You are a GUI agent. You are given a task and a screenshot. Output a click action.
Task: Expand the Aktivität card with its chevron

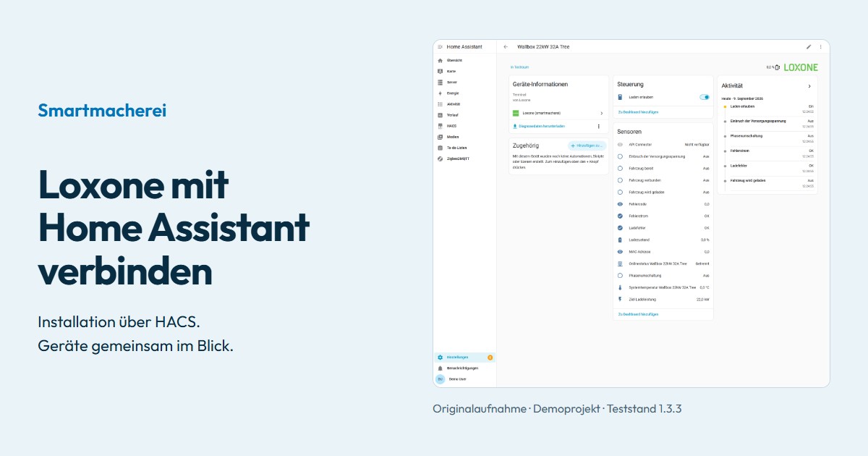coord(809,86)
